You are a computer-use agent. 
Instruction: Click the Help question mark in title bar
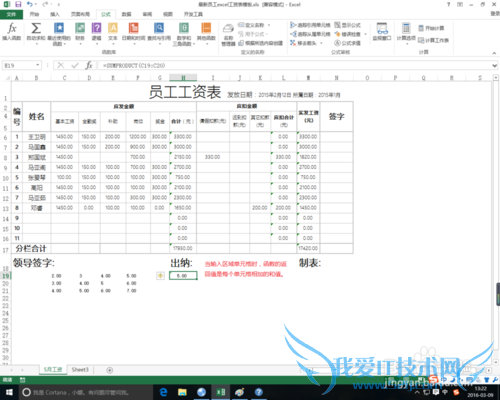point(448,4)
